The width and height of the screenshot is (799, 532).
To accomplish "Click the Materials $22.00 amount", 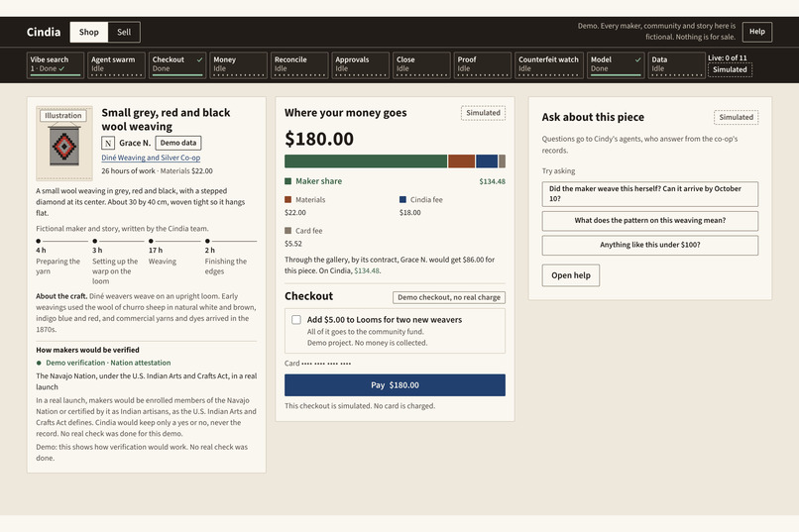I will [x=295, y=213].
